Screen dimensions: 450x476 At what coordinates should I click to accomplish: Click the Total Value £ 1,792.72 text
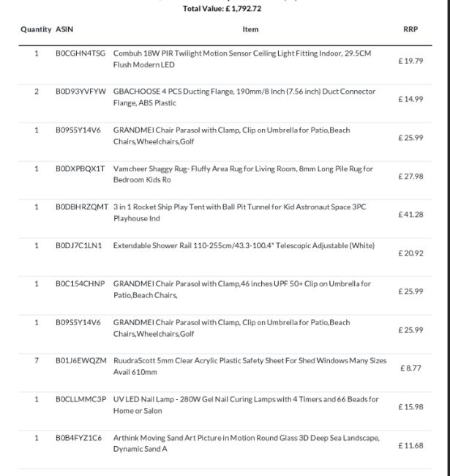pyautogui.click(x=222, y=9)
